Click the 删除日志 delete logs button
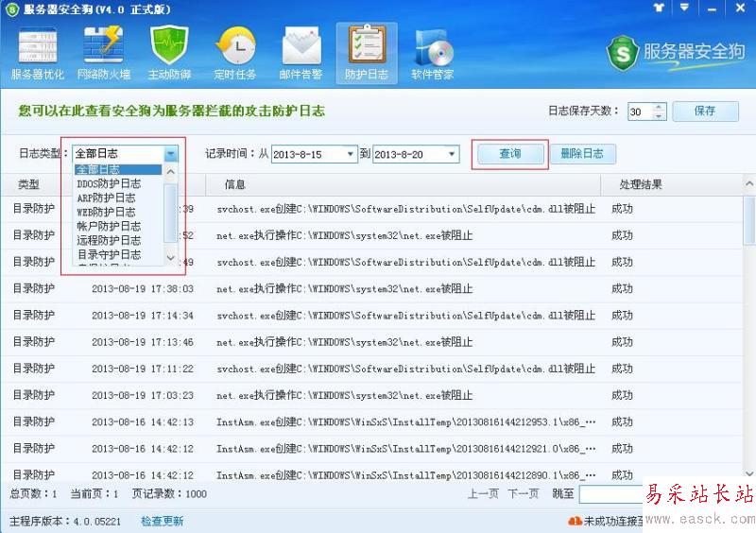 point(582,154)
